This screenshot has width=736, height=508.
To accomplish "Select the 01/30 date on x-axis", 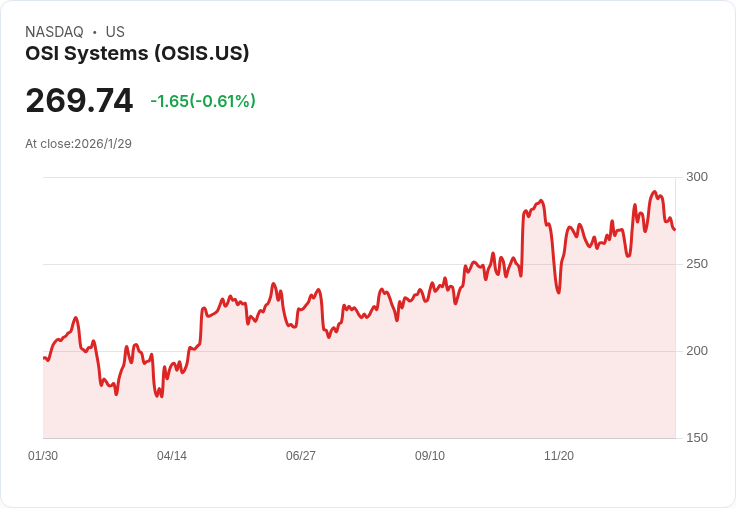I will pyautogui.click(x=43, y=456).
